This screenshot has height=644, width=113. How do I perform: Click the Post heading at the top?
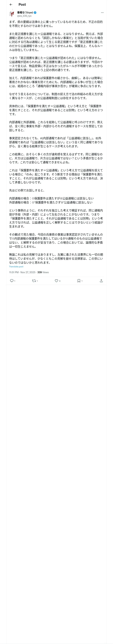(22, 5)
